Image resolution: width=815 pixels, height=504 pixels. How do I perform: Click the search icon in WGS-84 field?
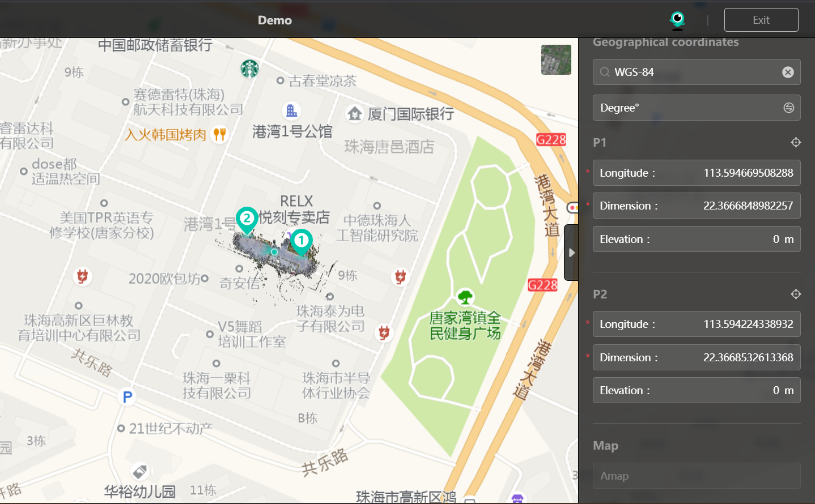click(605, 72)
